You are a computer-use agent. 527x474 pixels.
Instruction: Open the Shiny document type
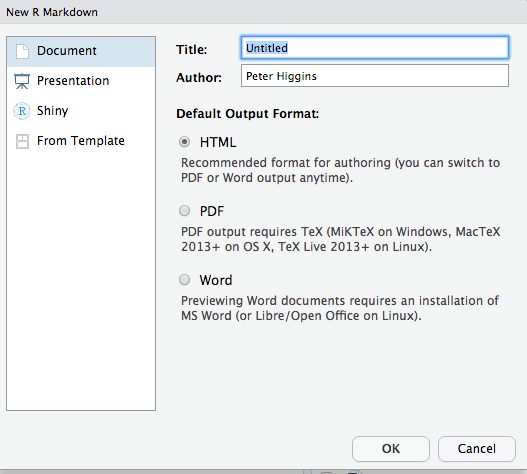(x=81, y=111)
